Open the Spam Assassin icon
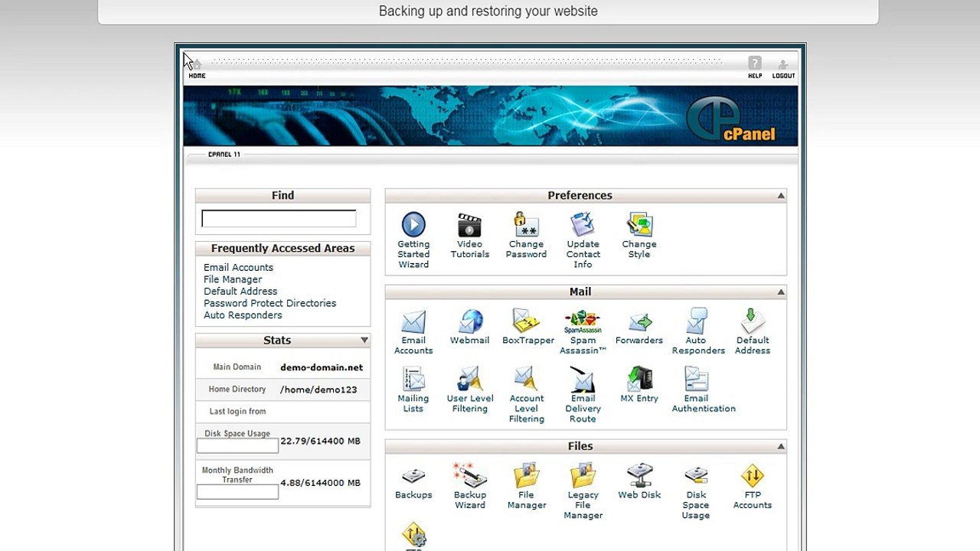 pyautogui.click(x=583, y=321)
